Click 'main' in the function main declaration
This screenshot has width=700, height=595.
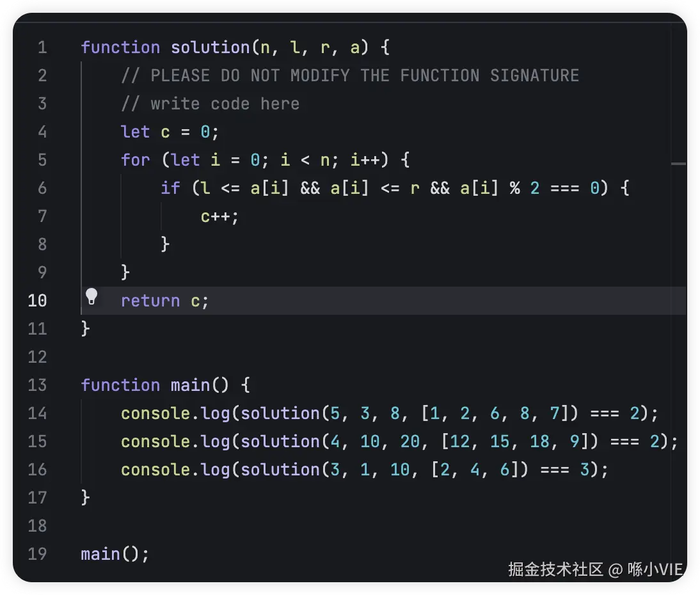click(x=190, y=385)
